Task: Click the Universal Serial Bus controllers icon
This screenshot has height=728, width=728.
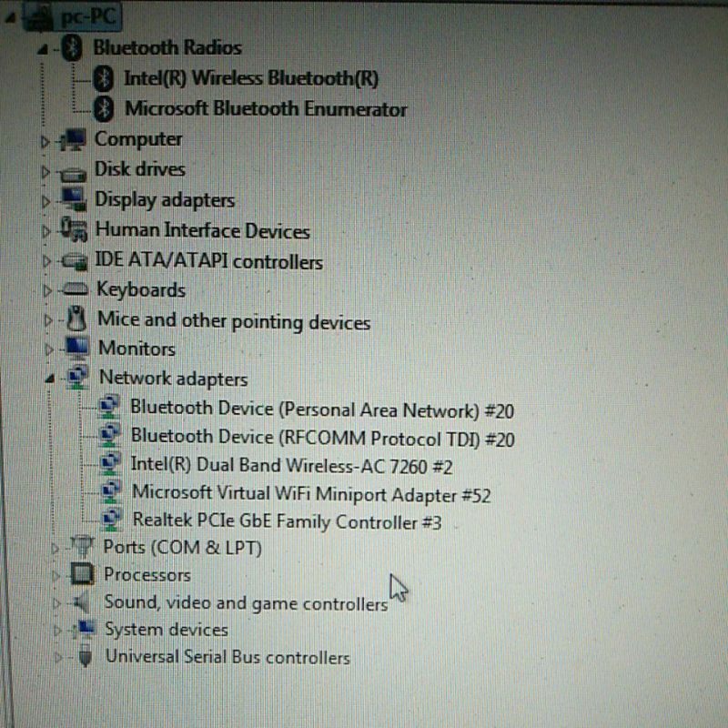Action: tap(85, 656)
